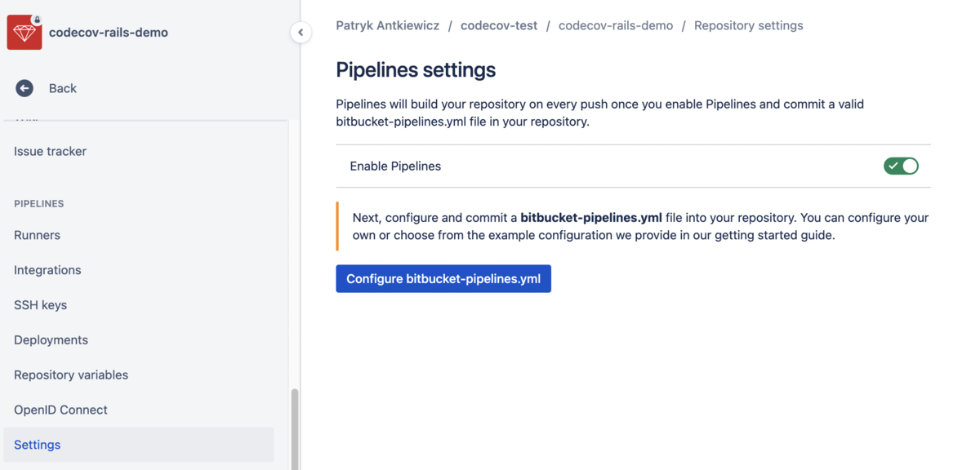Screen dimensions: 980x470
Task: Go to SSH keys settings
Action: (x=40, y=305)
